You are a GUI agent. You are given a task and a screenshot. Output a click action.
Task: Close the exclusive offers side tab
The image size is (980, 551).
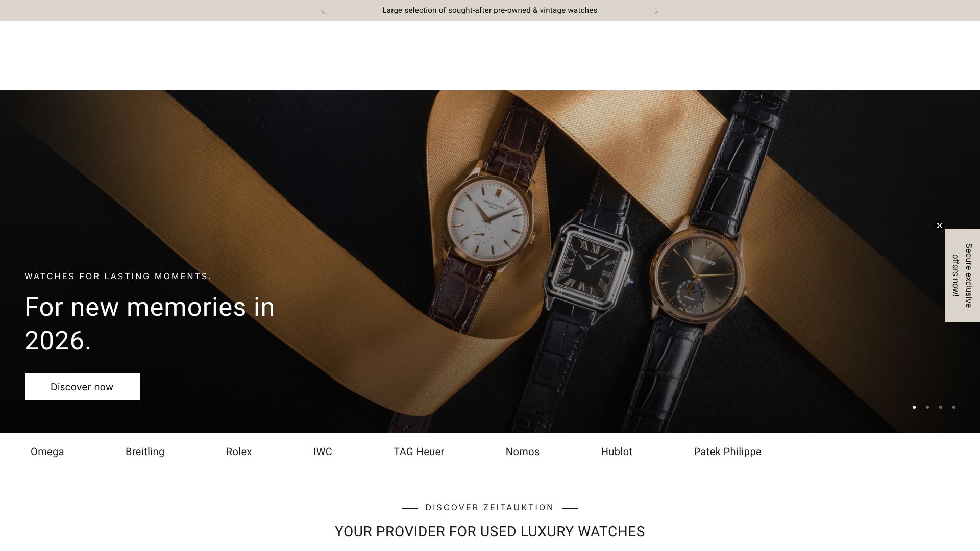[939, 226]
